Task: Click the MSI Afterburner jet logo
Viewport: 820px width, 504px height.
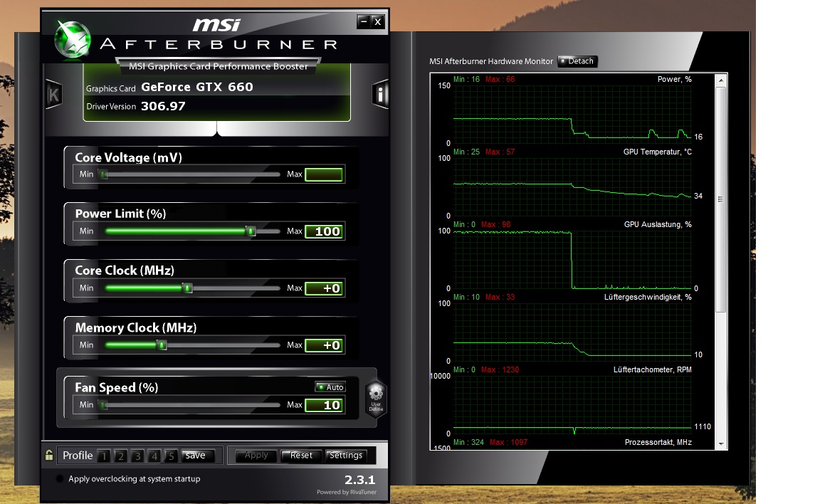Action: pos(73,39)
